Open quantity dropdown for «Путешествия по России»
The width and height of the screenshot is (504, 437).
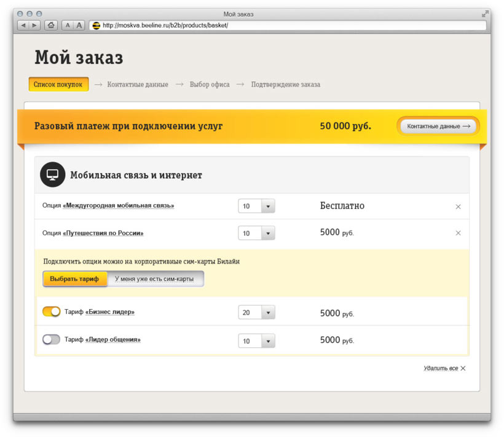click(x=268, y=234)
